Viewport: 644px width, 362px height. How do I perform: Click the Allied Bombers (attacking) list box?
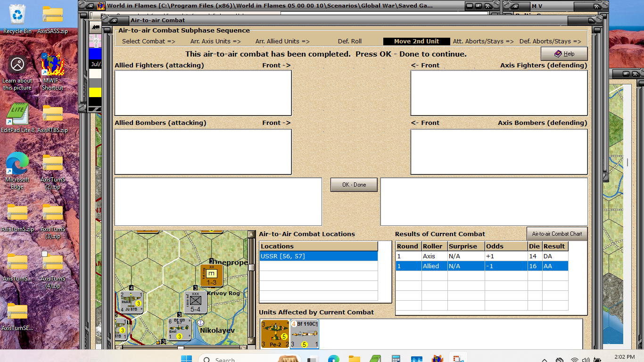point(203,152)
